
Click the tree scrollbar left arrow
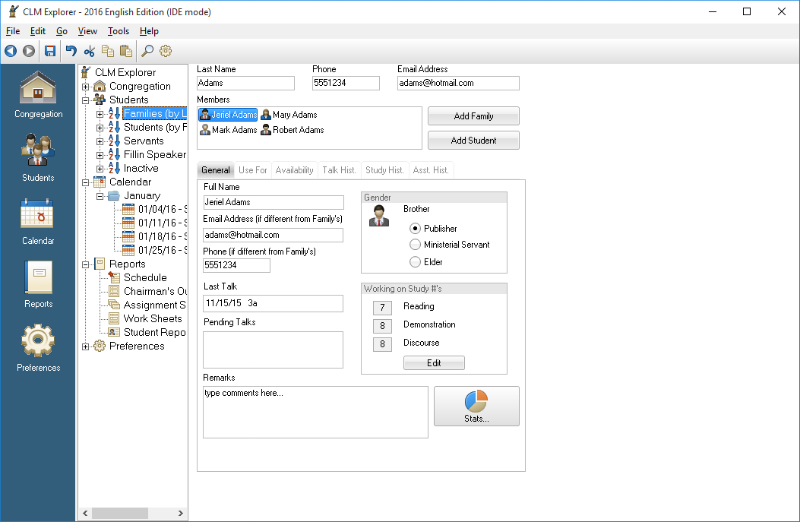[85, 513]
